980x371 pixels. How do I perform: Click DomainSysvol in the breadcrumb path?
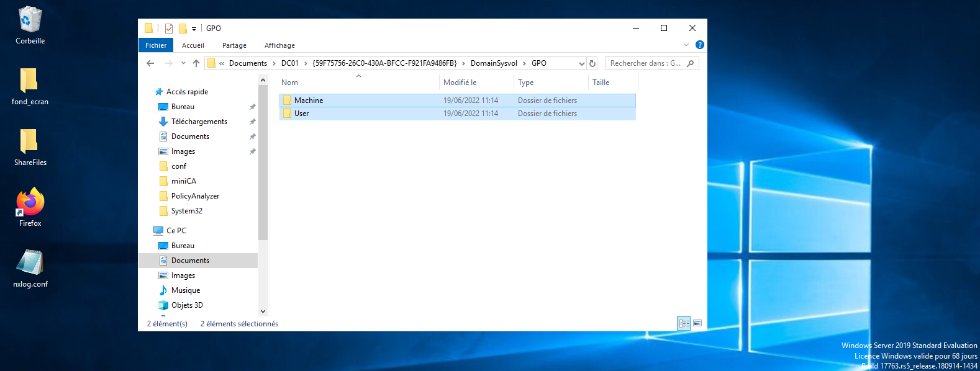pos(494,63)
